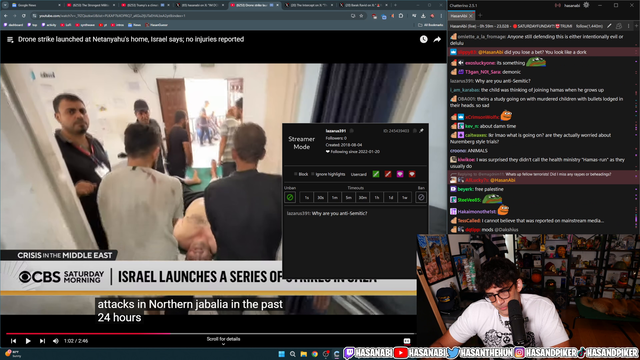This screenshot has width=640, height=360.
Task: Open the Chatterino settings gear
Action: [586, 5]
